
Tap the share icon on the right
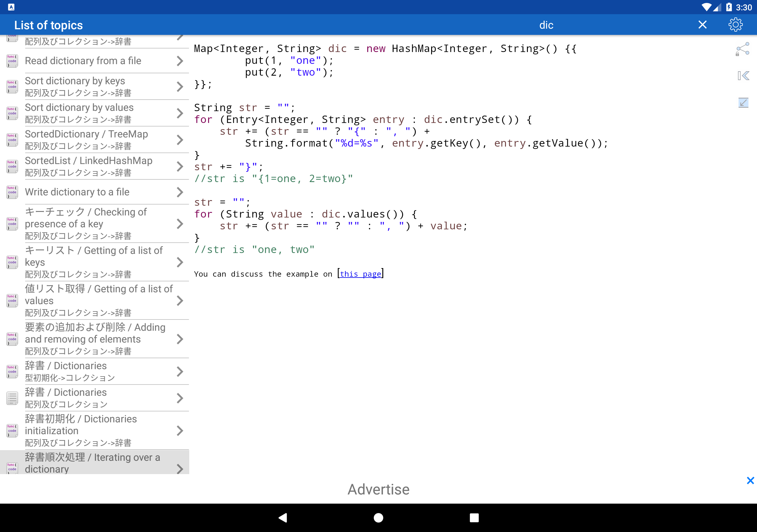(743, 49)
